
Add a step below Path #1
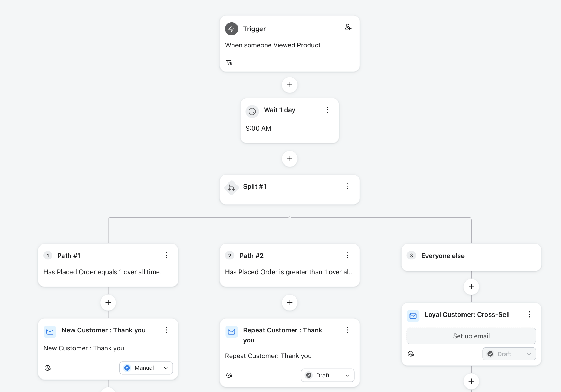click(x=108, y=303)
